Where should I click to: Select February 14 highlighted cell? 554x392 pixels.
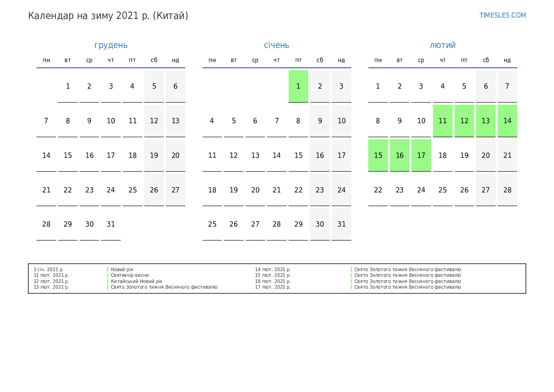[507, 121]
